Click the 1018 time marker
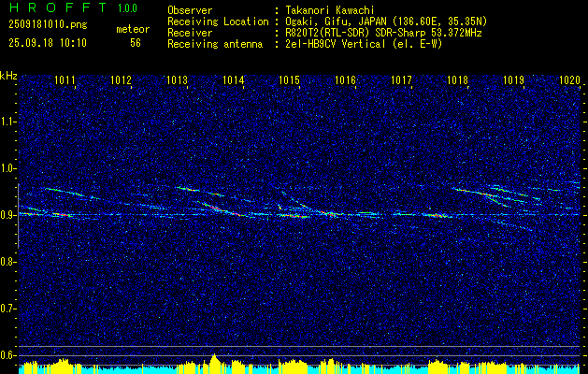 [457, 79]
